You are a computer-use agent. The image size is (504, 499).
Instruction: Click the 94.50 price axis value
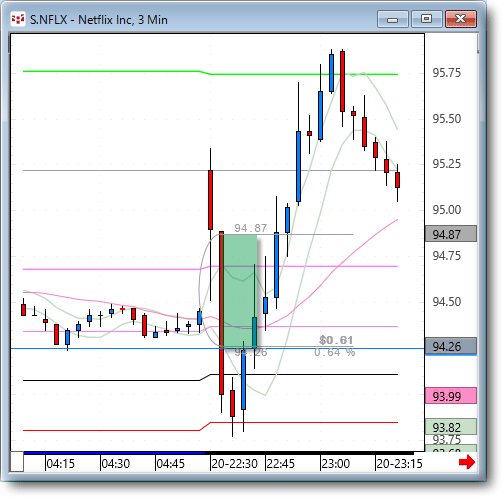click(x=447, y=302)
